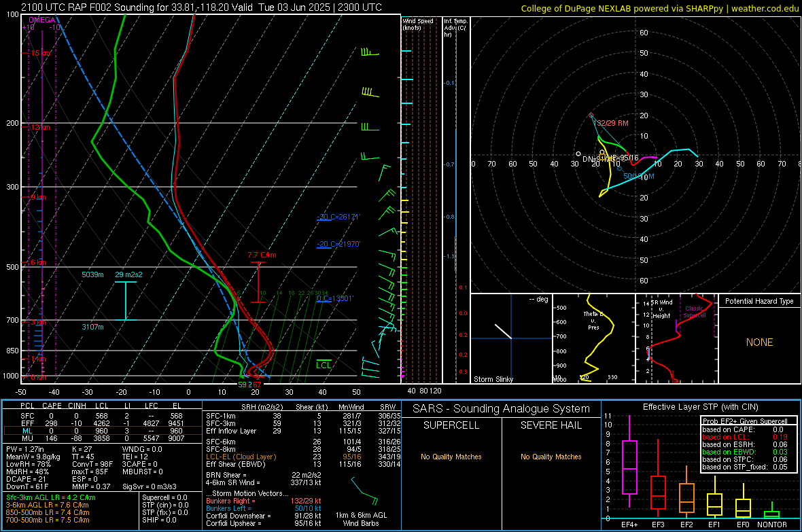Screen dimensions: 802x532
Task: Click the Bunkers Right storm motion
Action: tap(264, 501)
